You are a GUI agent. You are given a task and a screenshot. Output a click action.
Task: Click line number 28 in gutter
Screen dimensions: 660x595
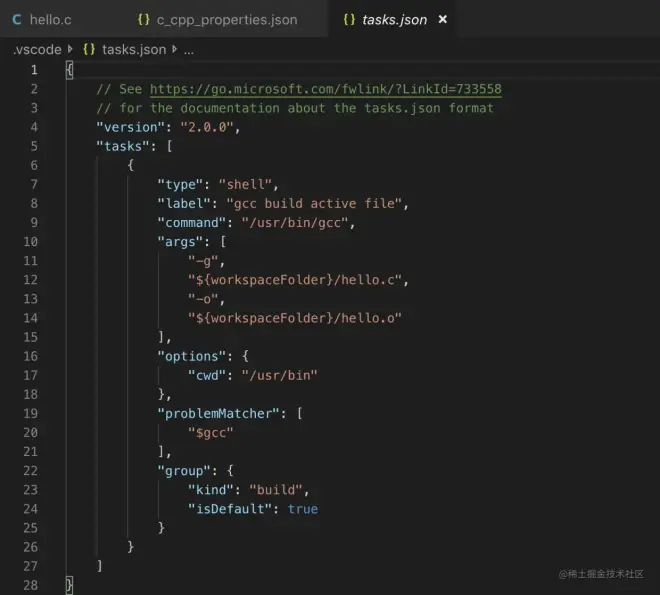(x=30, y=585)
